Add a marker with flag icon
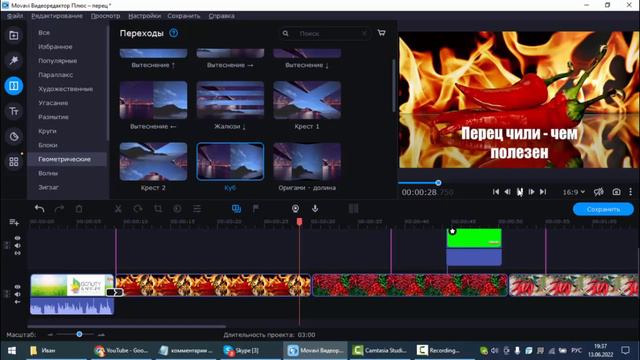Image resolution: width=640 pixels, height=360 pixels. click(x=256, y=209)
